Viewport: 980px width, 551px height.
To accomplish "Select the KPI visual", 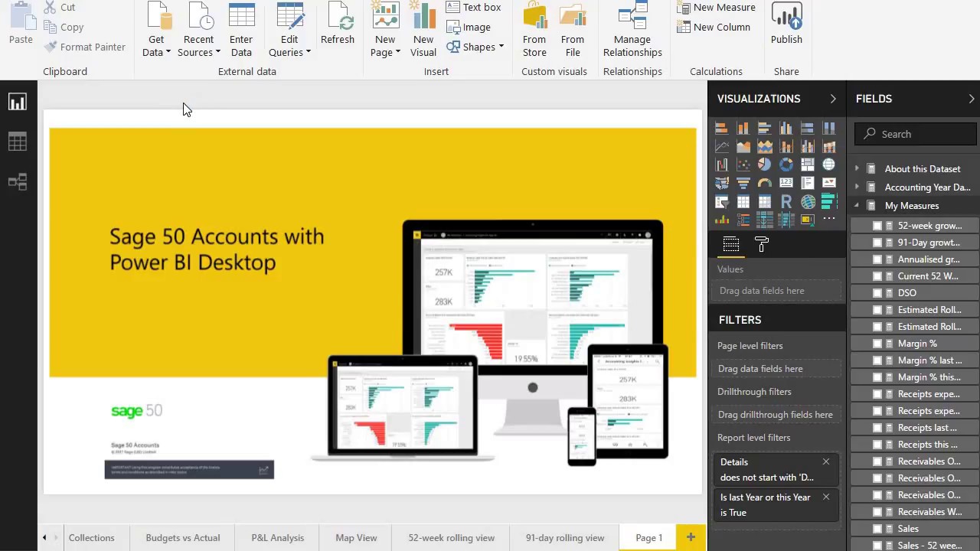I will point(829,183).
